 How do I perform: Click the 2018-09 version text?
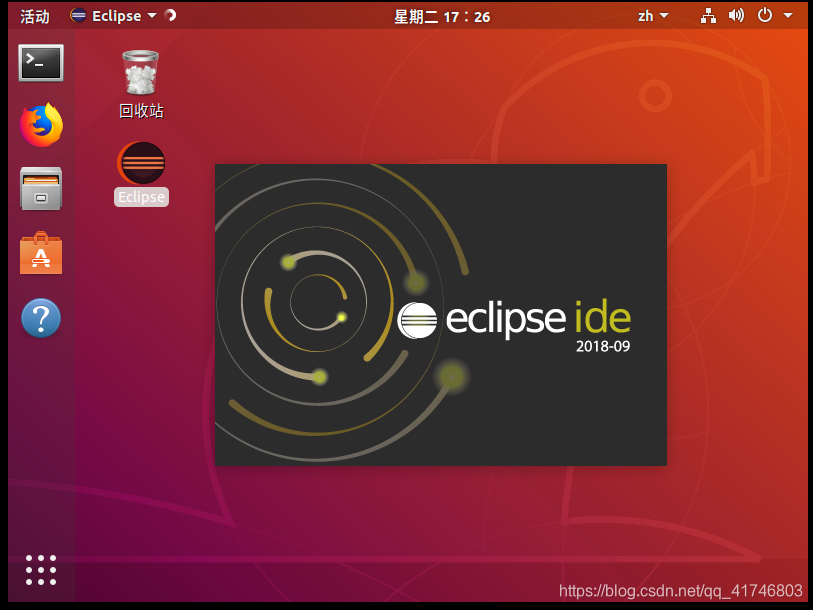click(603, 346)
